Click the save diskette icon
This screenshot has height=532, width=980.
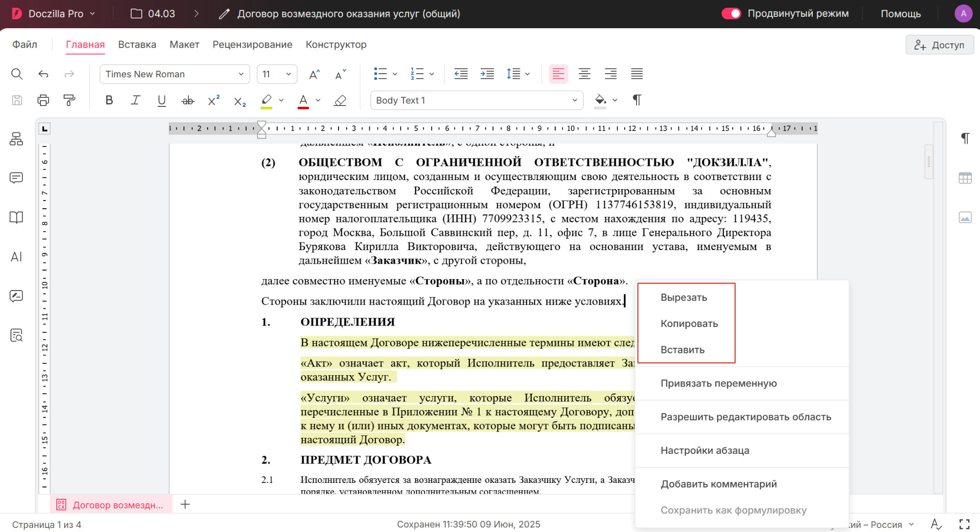[x=17, y=100]
